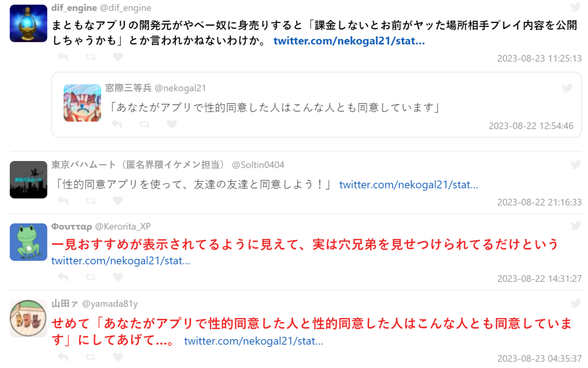Reply to the quoted nekogal21 tweet
This screenshot has height=368, width=588.
click(117, 125)
